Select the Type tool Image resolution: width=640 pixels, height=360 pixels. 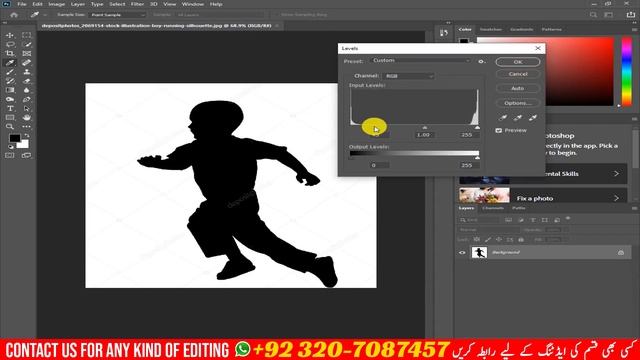point(10,109)
